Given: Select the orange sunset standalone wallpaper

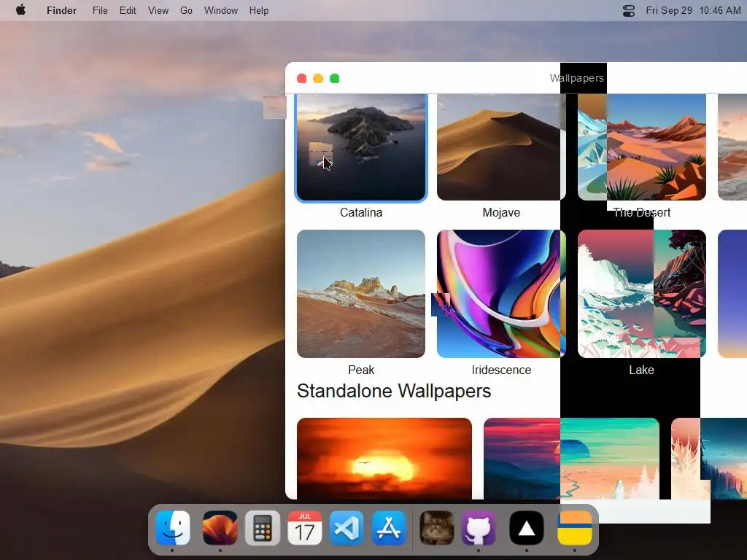Looking at the screenshot, I should tap(384, 459).
